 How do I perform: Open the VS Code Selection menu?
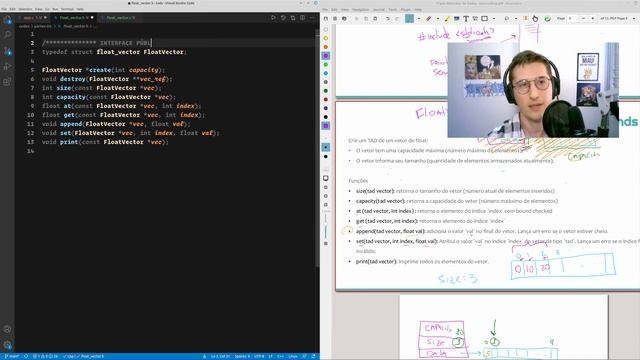(x=25, y=9)
